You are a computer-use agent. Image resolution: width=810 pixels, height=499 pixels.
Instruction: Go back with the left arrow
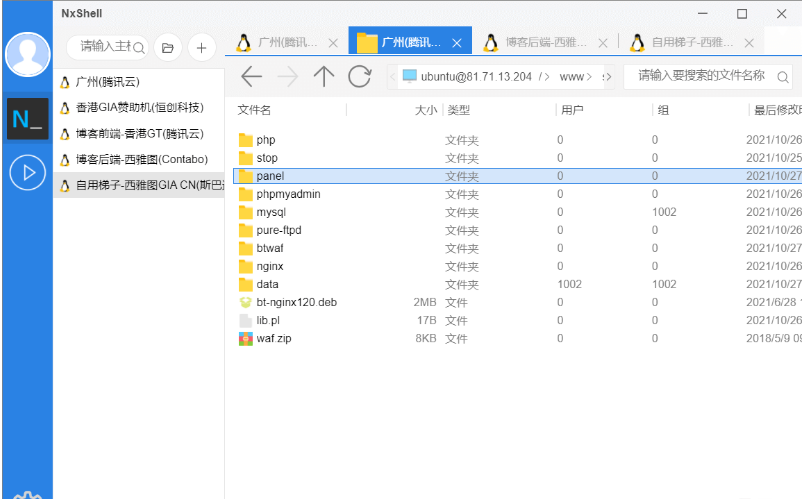pyautogui.click(x=252, y=76)
